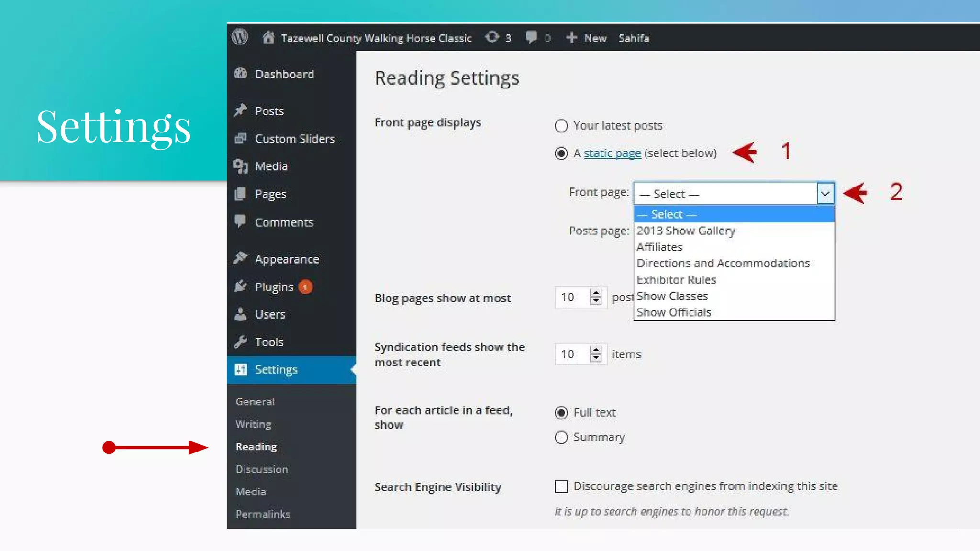The image size is (980, 551).
Task: Select "Your latest posts" radio button
Action: [561, 126]
